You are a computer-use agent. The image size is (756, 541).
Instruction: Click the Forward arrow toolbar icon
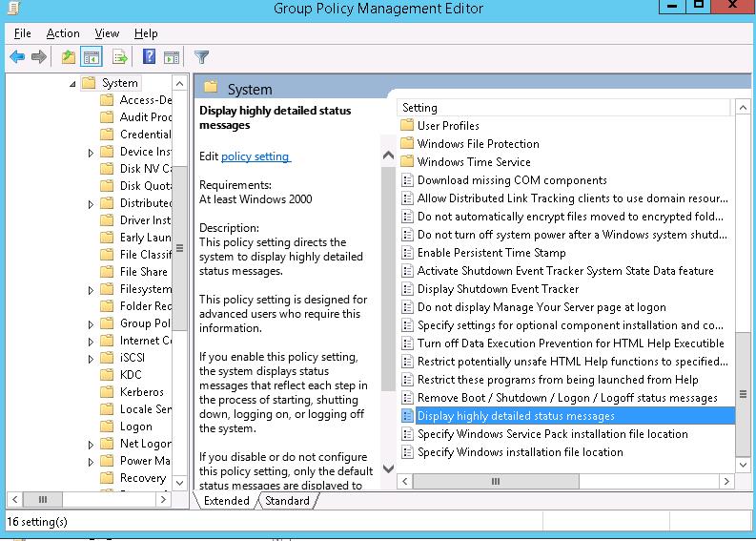pyautogui.click(x=39, y=57)
